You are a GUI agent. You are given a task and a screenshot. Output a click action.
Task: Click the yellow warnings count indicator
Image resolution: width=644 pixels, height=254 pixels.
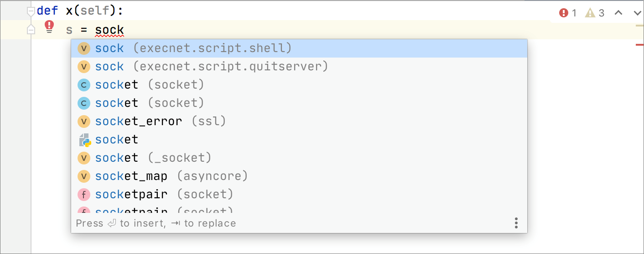click(x=595, y=13)
